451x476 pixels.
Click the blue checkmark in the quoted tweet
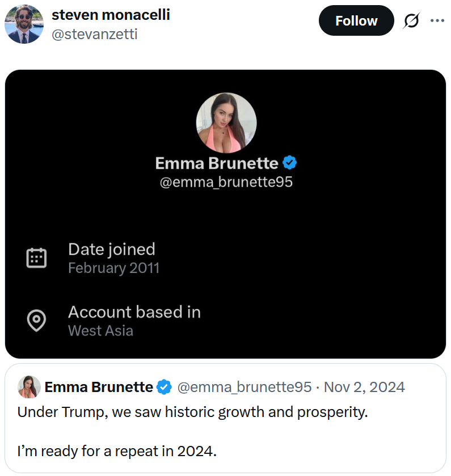click(x=163, y=387)
